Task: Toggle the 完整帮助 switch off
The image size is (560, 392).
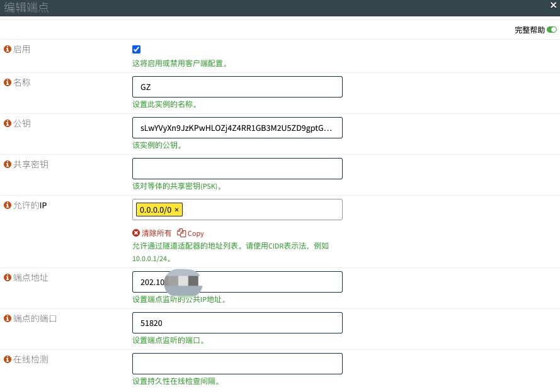Action: (552, 30)
